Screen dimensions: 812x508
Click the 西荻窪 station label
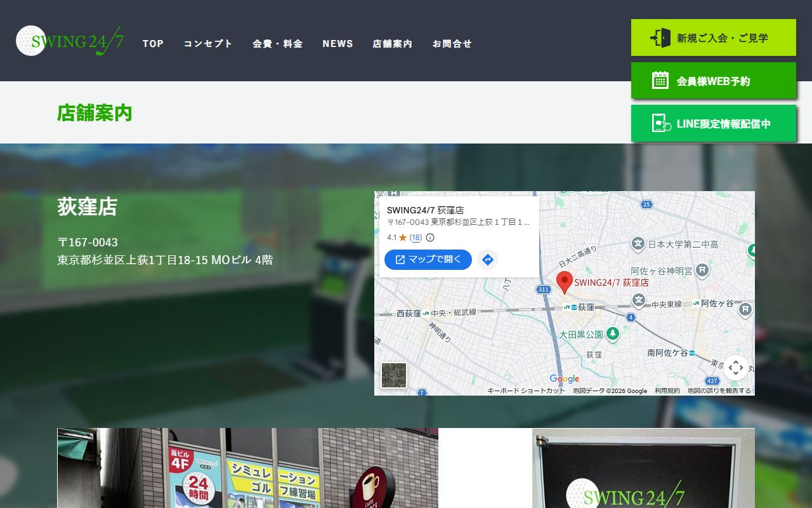click(409, 313)
